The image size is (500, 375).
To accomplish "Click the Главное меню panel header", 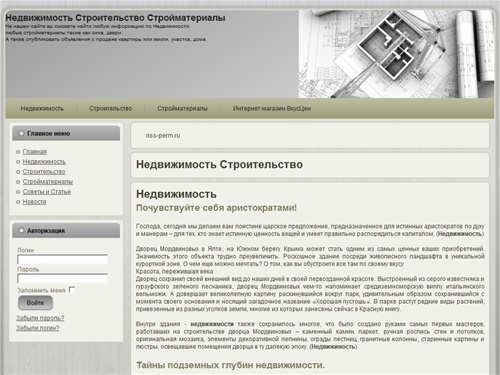I will pyautogui.click(x=66, y=133).
